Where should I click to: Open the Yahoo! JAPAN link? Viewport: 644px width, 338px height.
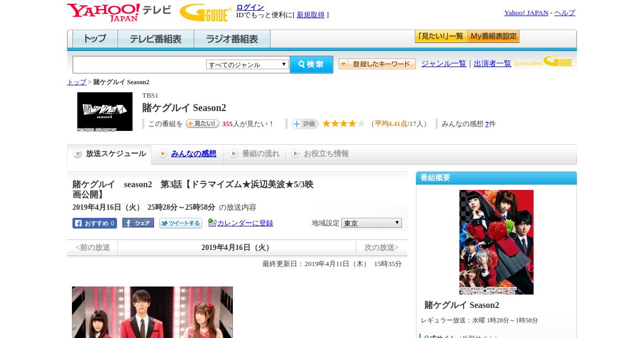(x=526, y=13)
